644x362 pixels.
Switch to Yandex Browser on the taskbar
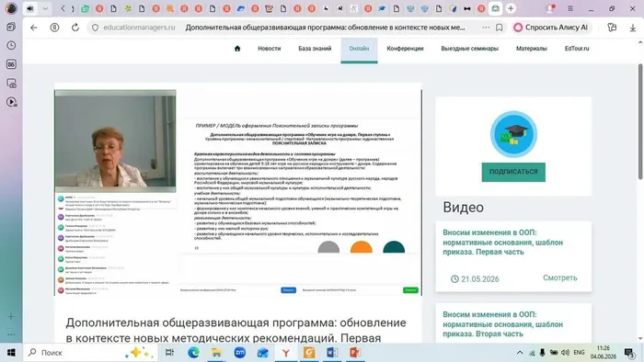click(x=286, y=353)
